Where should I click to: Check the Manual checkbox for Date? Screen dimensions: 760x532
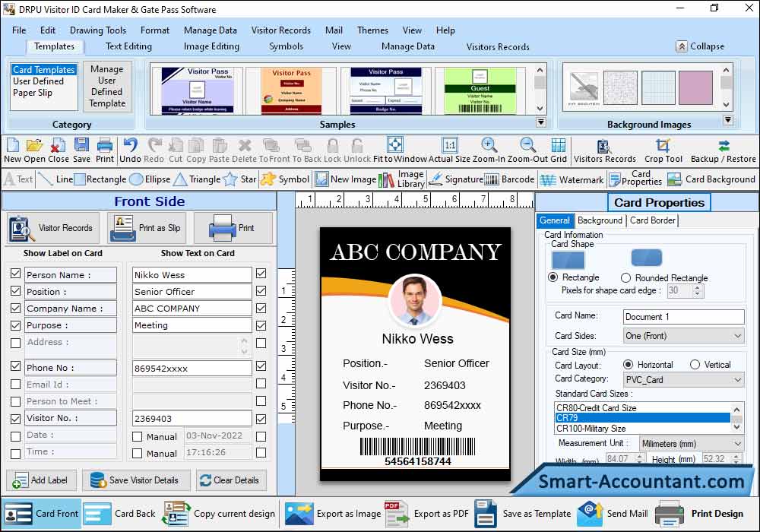(137, 436)
